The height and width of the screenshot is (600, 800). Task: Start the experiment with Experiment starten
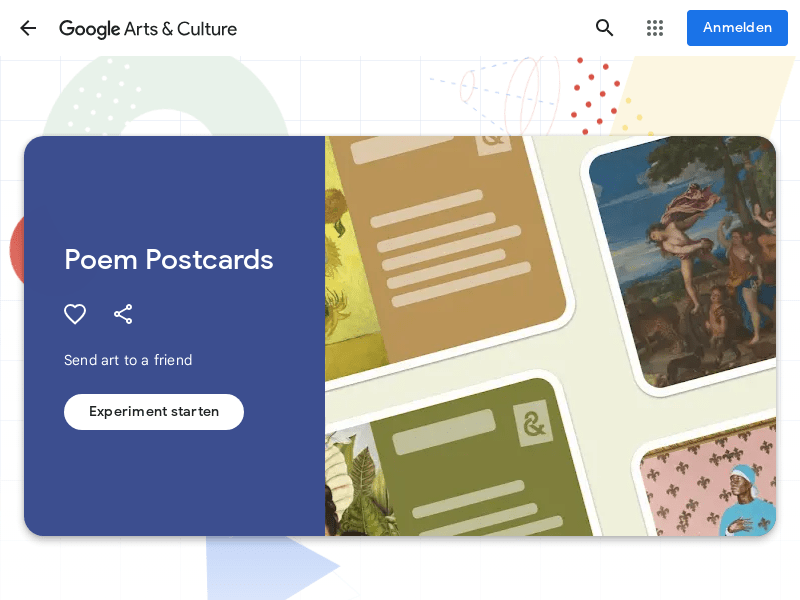pyautogui.click(x=153, y=411)
